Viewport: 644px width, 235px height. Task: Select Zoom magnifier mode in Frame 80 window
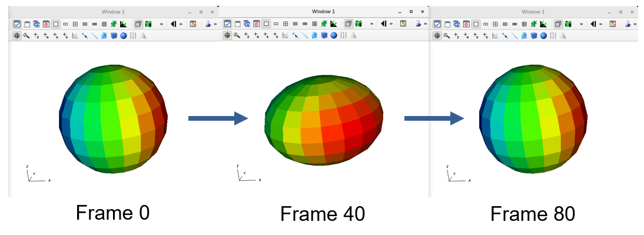[x=447, y=36]
